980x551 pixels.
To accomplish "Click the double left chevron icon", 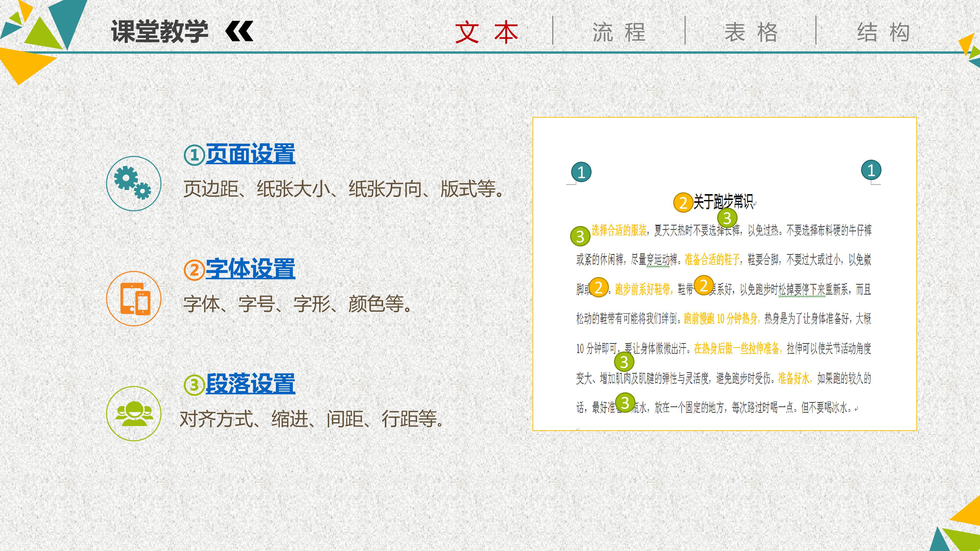I will pyautogui.click(x=239, y=31).
